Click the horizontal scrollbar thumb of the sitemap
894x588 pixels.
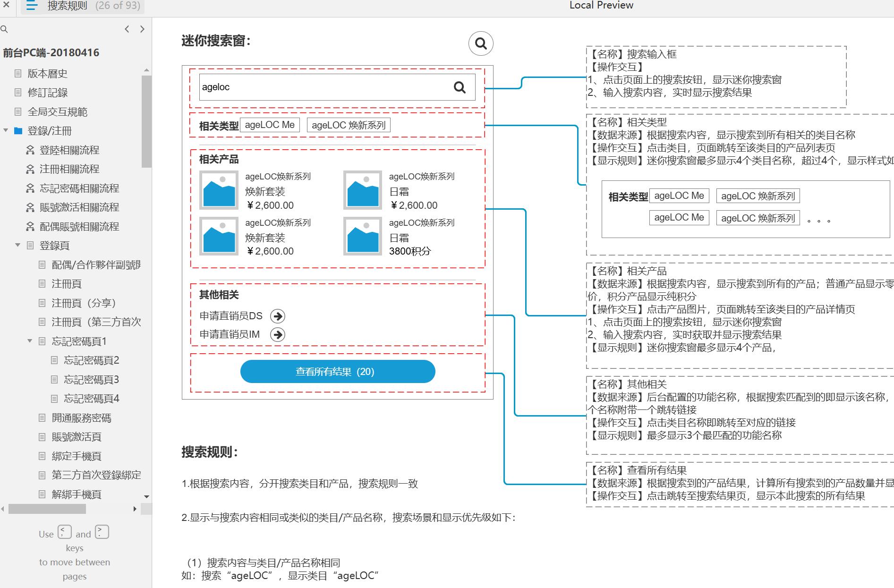[47, 509]
